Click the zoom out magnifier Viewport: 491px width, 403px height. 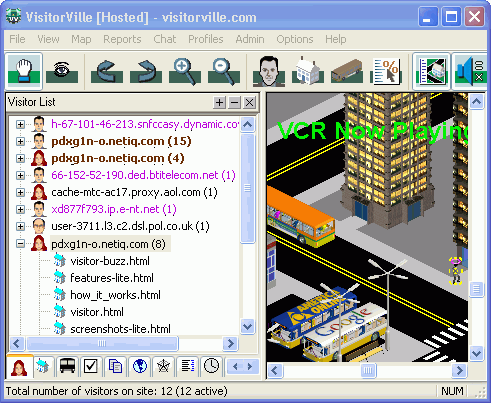[224, 71]
